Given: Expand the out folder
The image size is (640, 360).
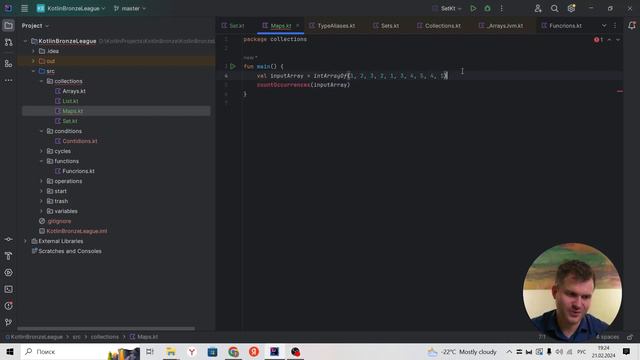Looking at the screenshot, I should (33, 61).
